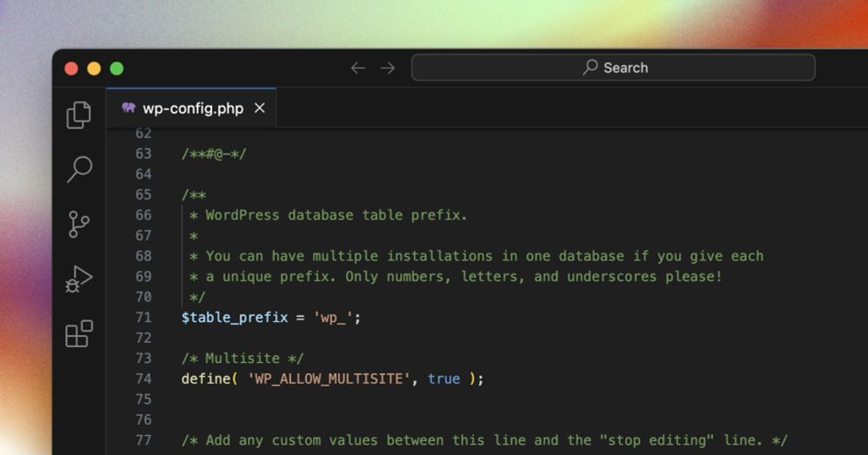Screen dimensions: 868x455
Task: Open the Extensions view
Action: [x=79, y=333]
